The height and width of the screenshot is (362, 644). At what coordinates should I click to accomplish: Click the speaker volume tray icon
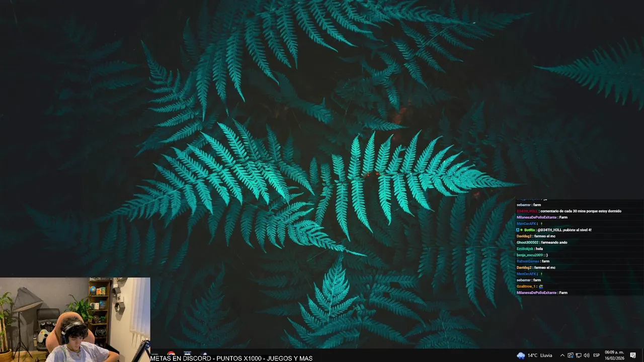pos(587,355)
